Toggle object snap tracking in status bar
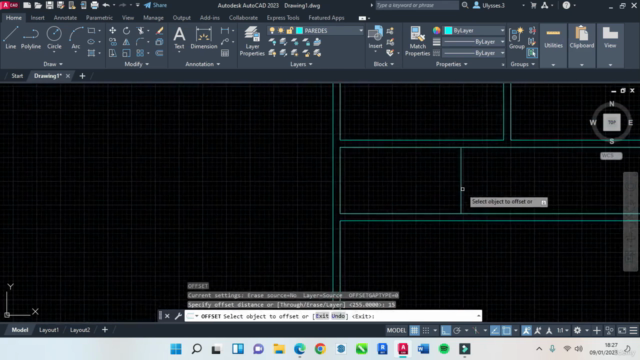 pos(495,330)
